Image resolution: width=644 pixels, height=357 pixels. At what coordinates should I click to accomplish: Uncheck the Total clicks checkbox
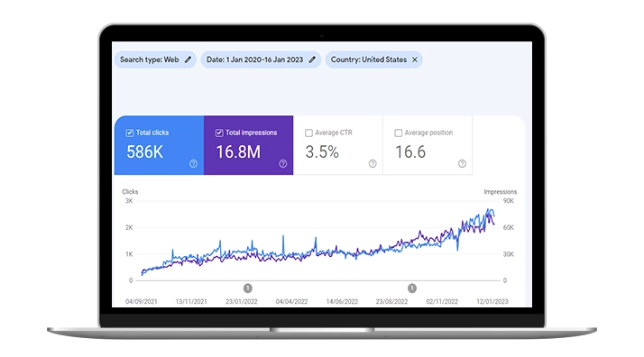tap(129, 133)
